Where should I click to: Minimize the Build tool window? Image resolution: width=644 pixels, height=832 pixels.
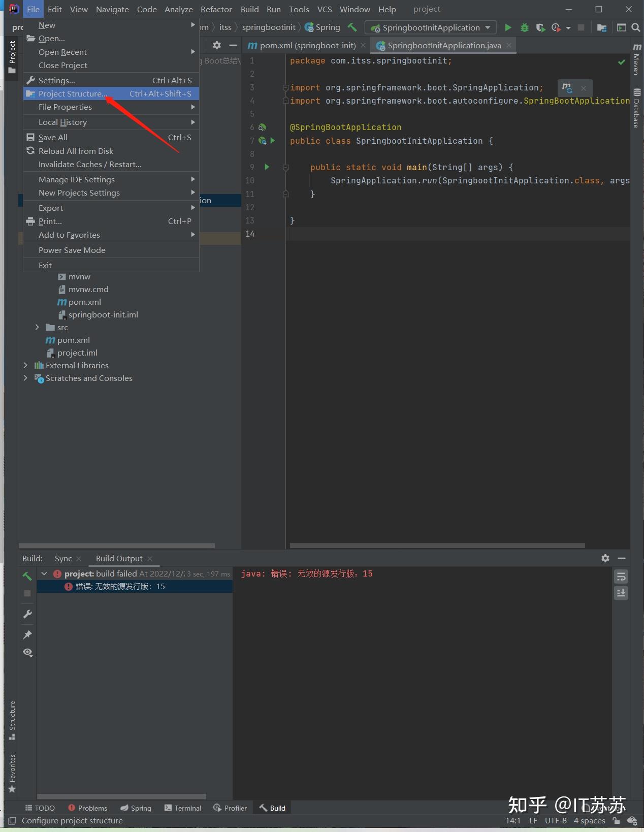(621, 558)
